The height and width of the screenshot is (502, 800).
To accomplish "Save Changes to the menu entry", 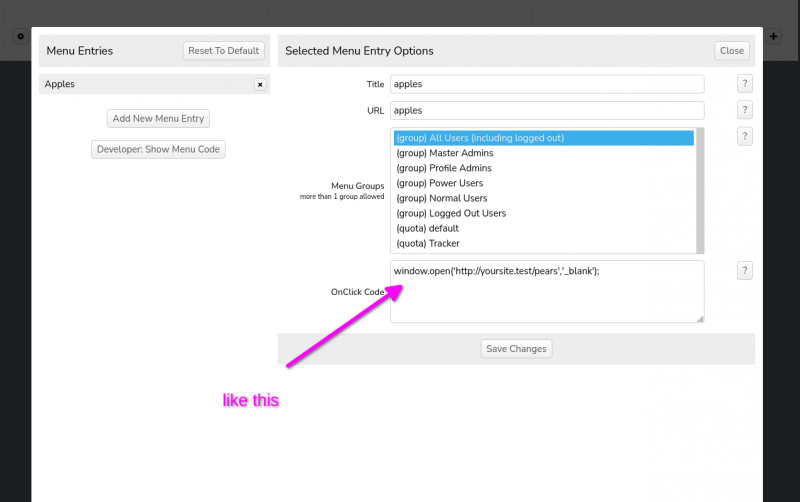I will (x=516, y=349).
